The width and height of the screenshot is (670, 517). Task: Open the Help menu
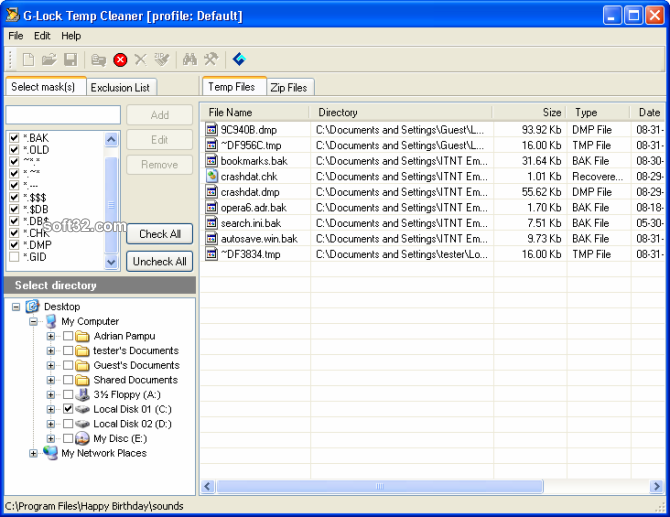[71, 36]
